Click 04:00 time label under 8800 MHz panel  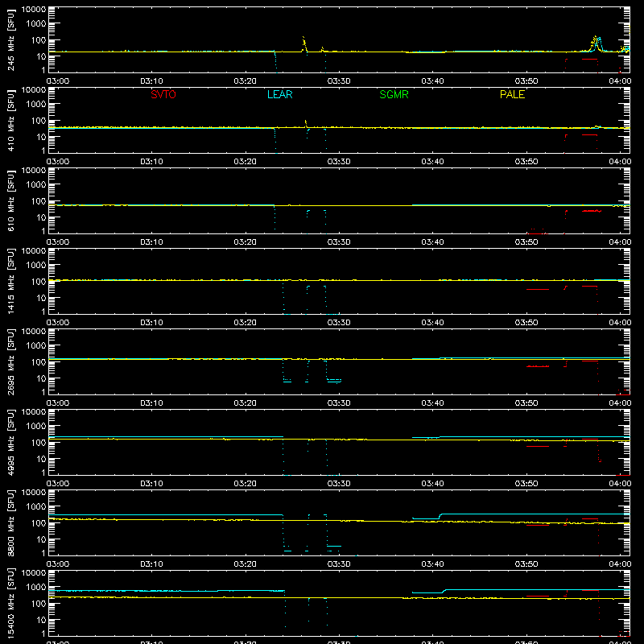(620, 564)
